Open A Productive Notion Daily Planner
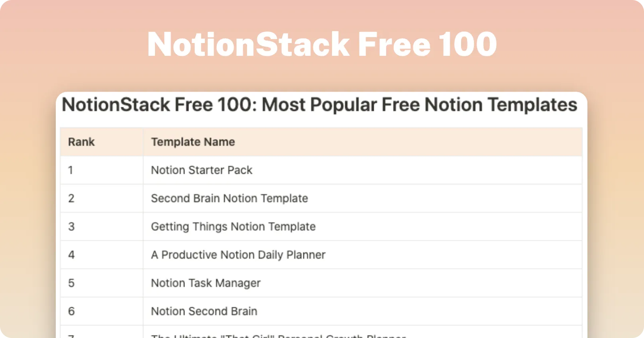This screenshot has width=644, height=338. [x=238, y=255]
